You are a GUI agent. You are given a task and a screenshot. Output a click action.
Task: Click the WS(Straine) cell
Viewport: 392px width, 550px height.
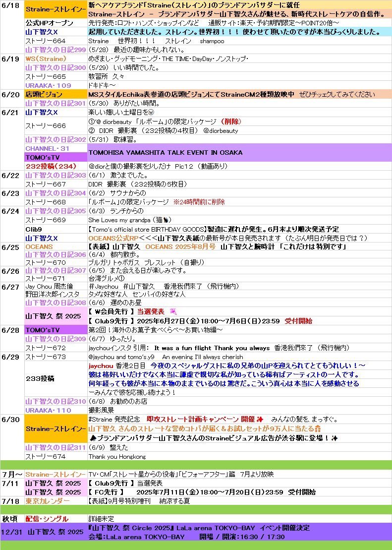[x=56, y=59]
